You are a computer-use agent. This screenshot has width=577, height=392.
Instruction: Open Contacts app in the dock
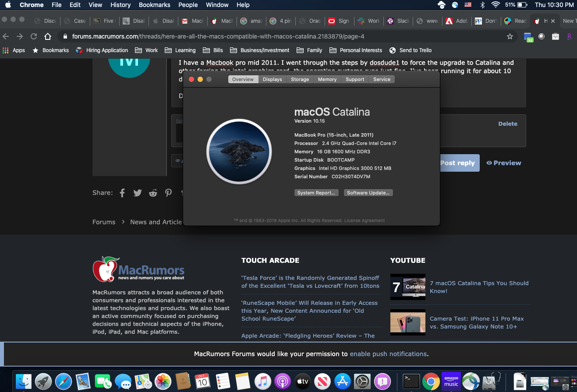(183, 381)
